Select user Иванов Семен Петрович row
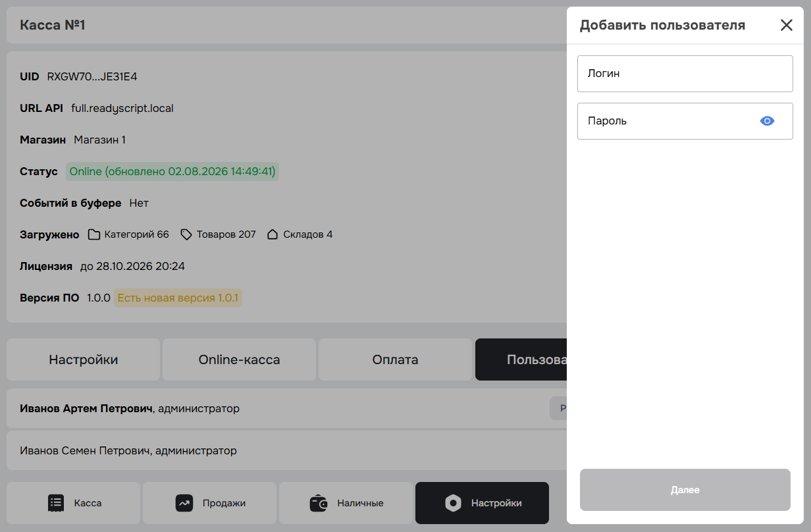This screenshot has width=811, height=532. click(x=287, y=450)
